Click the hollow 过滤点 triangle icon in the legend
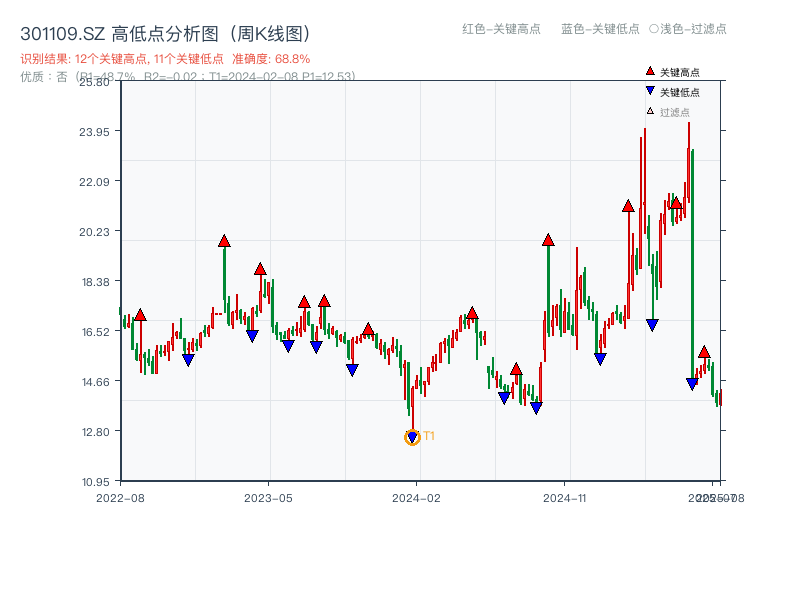Image resolution: width=800 pixels, height=600 pixels. pos(649,111)
